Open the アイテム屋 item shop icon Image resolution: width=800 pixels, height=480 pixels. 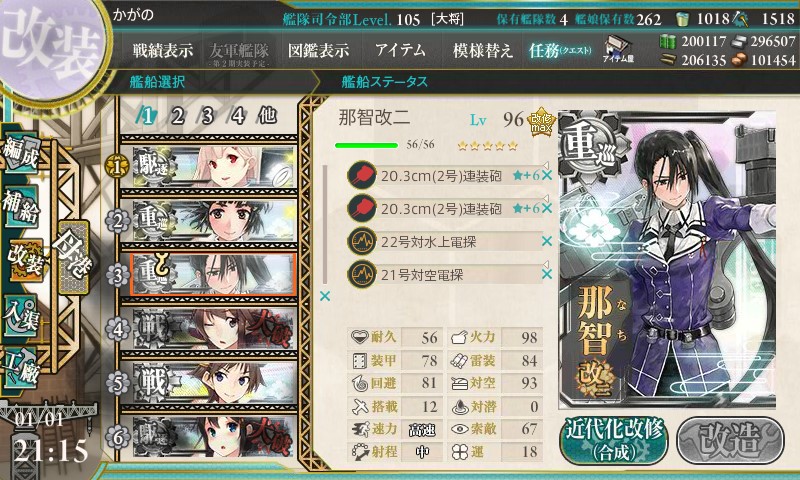tap(618, 49)
